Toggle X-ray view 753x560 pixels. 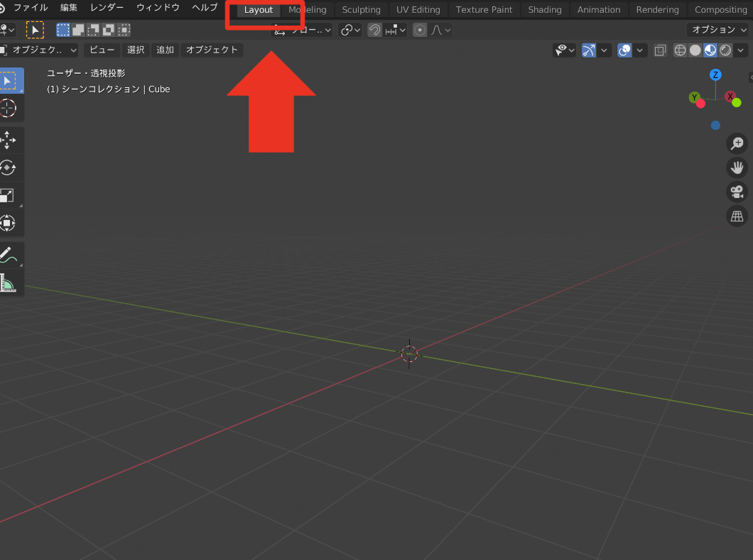pos(661,50)
